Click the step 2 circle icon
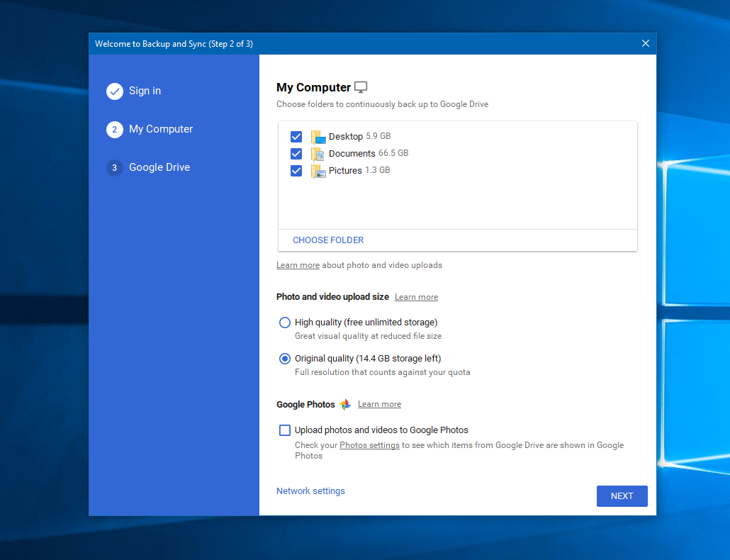 [115, 130]
